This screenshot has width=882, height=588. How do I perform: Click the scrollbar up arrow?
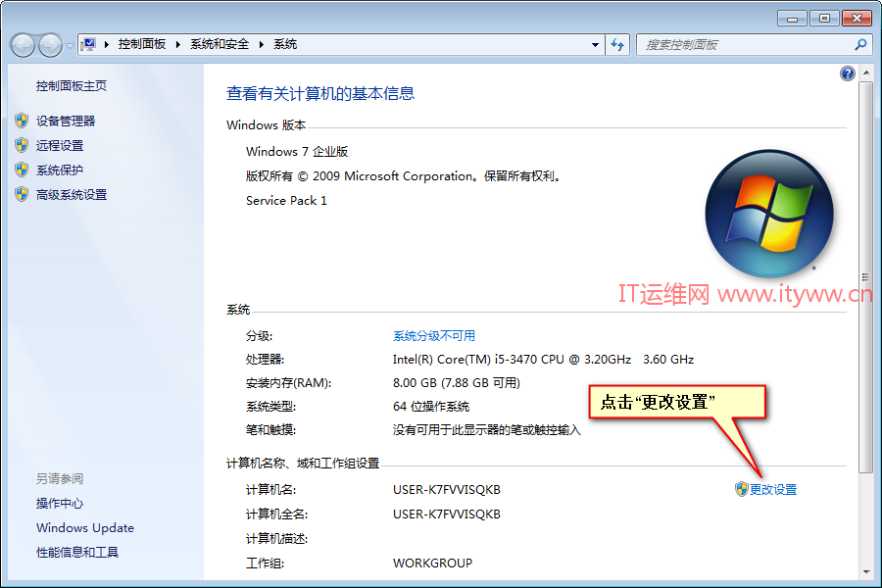[865, 73]
